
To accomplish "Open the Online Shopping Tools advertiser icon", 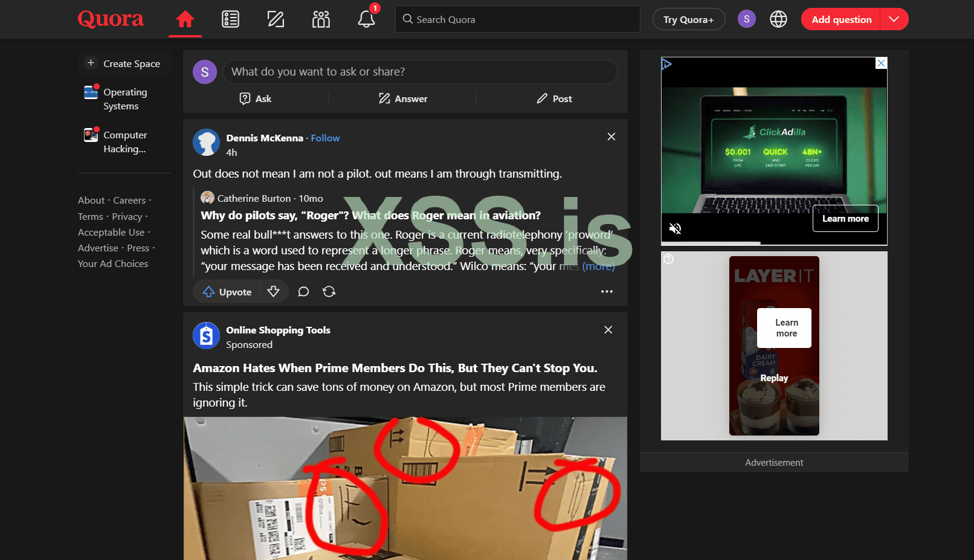I will pos(206,335).
